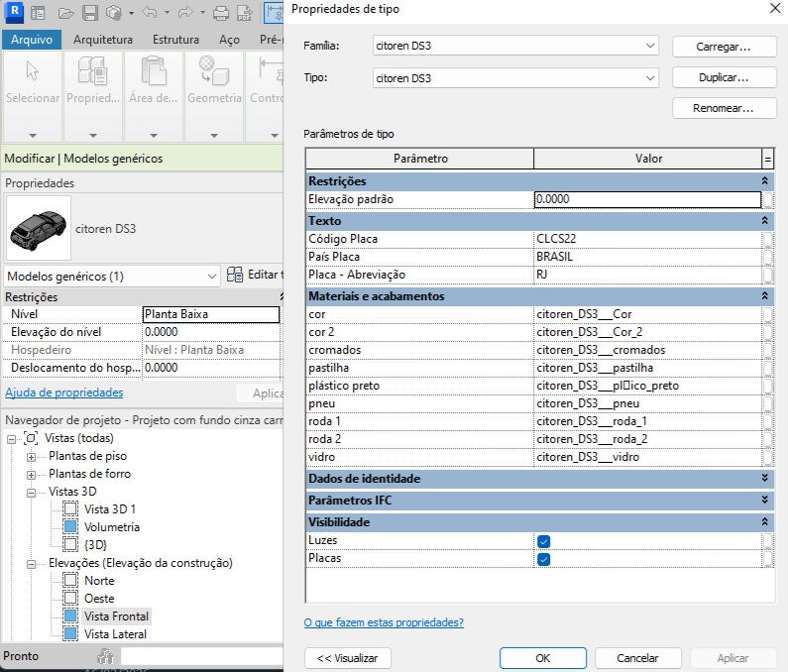Click associate parameter button for vidro row
The width and height of the screenshot is (788, 672).
pos(767,457)
